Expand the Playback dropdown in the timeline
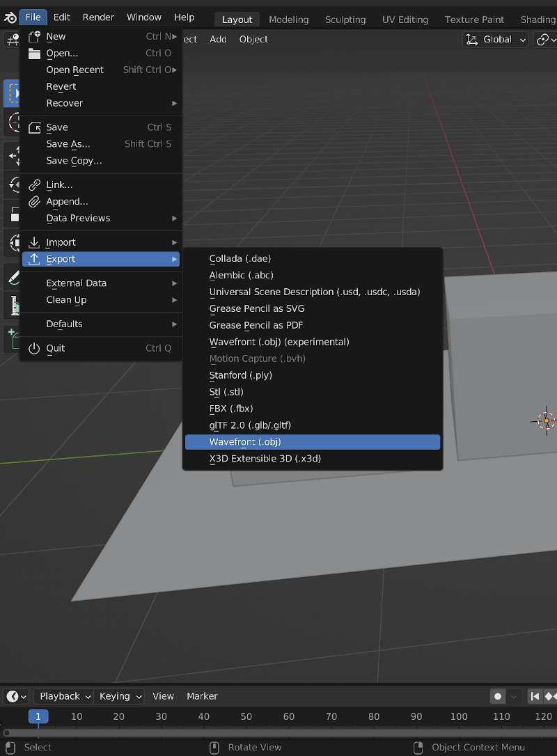This screenshot has height=756, width=557. click(64, 696)
